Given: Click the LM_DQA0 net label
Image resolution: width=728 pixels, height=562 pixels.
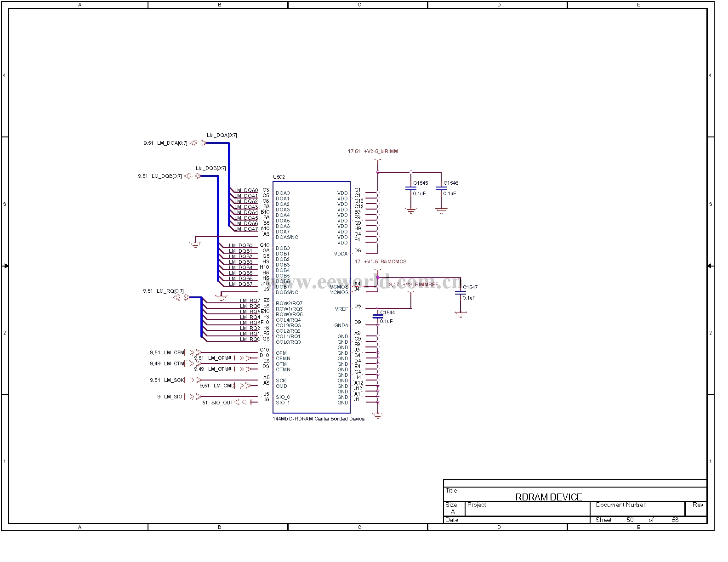Looking at the screenshot, I should pyautogui.click(x=246, y=190).
